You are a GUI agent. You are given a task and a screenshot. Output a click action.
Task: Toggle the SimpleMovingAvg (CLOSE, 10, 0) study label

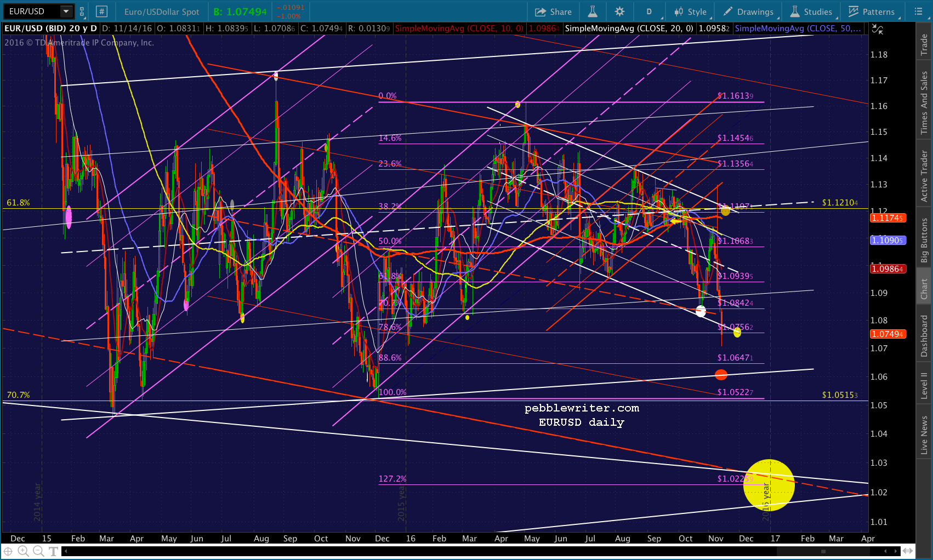[459, 28]
